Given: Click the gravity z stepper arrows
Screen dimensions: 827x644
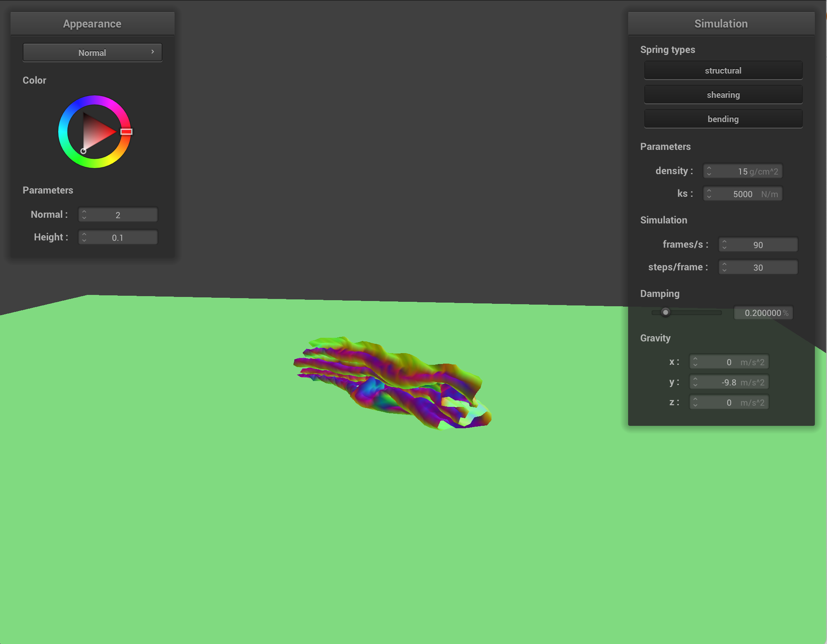Looking at the screenshot, I should [x=695, y=402].
